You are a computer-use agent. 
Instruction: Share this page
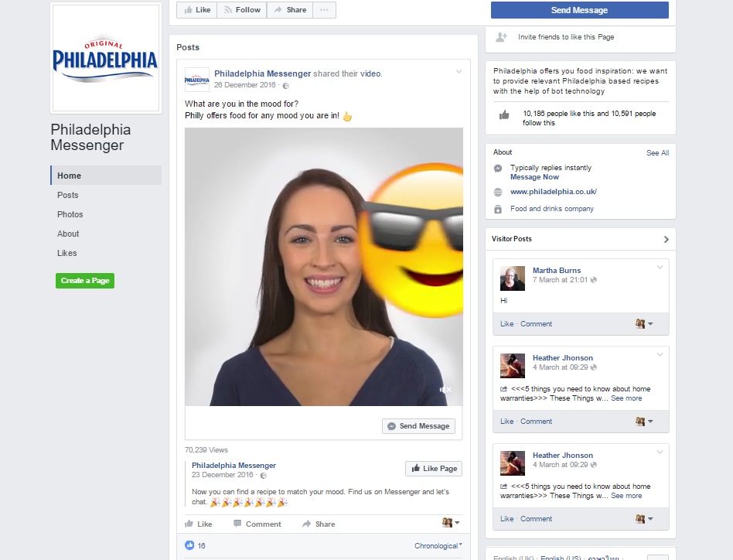290,10
